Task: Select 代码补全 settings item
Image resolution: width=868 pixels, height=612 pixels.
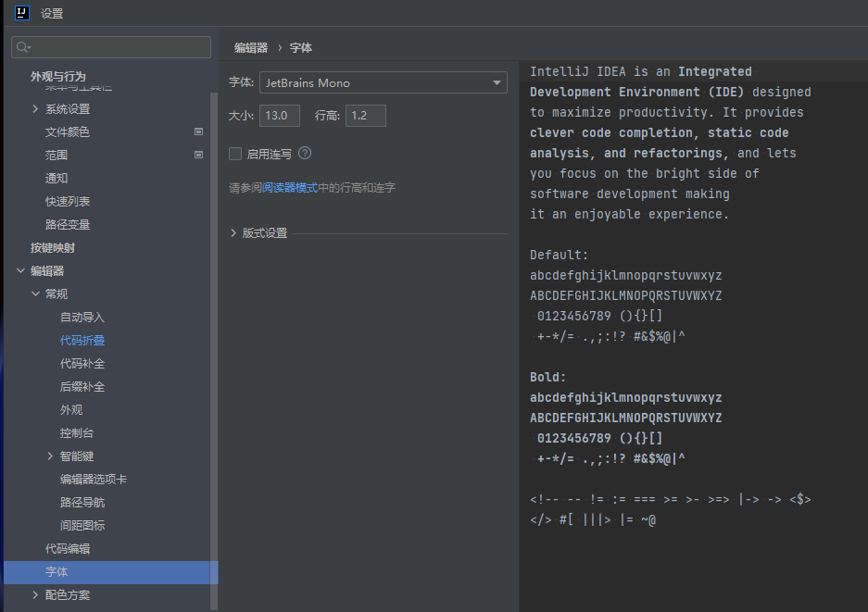Action: pyautogui.click(x=82, y=364)
